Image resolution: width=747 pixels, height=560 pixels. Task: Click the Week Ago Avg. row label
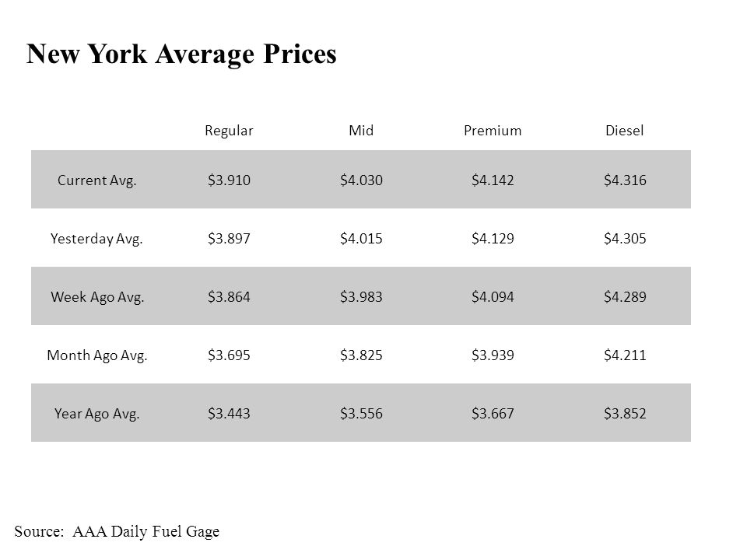97,297
